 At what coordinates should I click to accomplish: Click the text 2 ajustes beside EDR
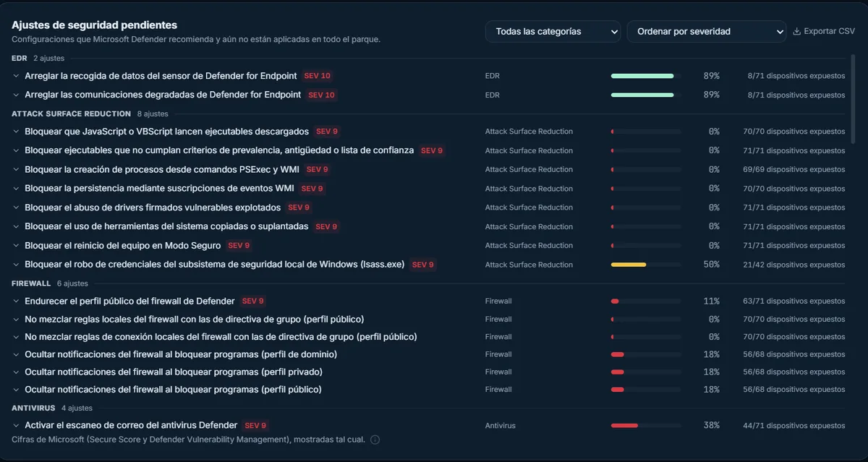click(48, 58)
